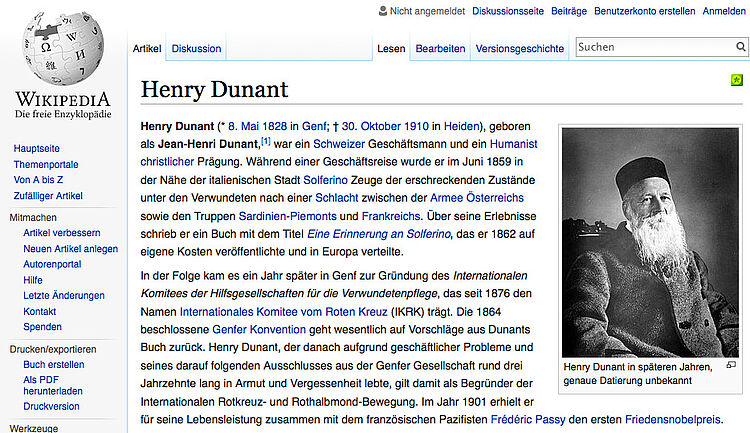The image size is (750, 433).
Task: Open Themenportale in the sidebar
Action: coord(46,164)
